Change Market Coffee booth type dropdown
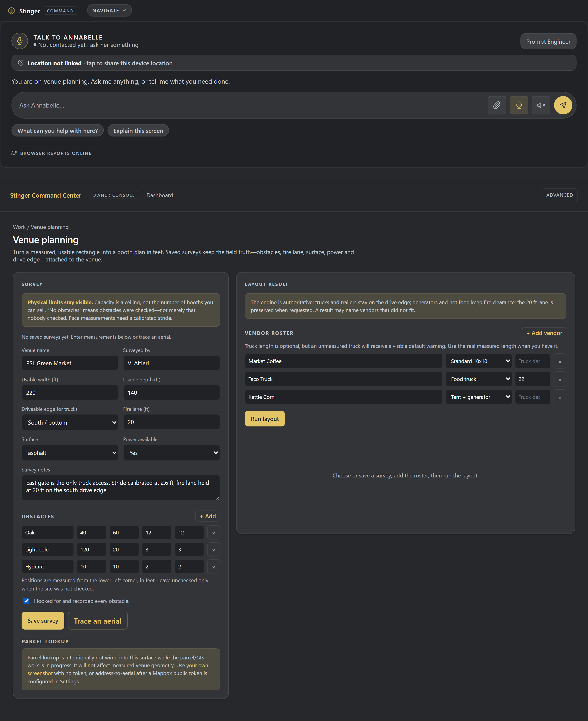The image size is (588, 721). (479, 361)
